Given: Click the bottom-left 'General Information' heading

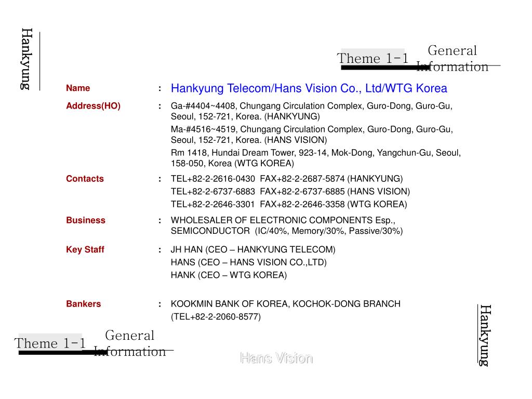Looking at the screenshot, I should tap(130, 343).
